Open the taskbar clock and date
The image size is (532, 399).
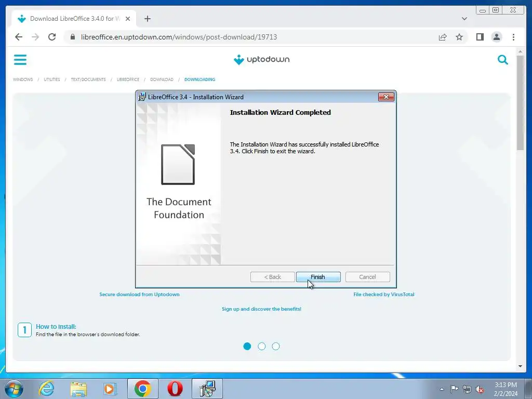(506, 389)
